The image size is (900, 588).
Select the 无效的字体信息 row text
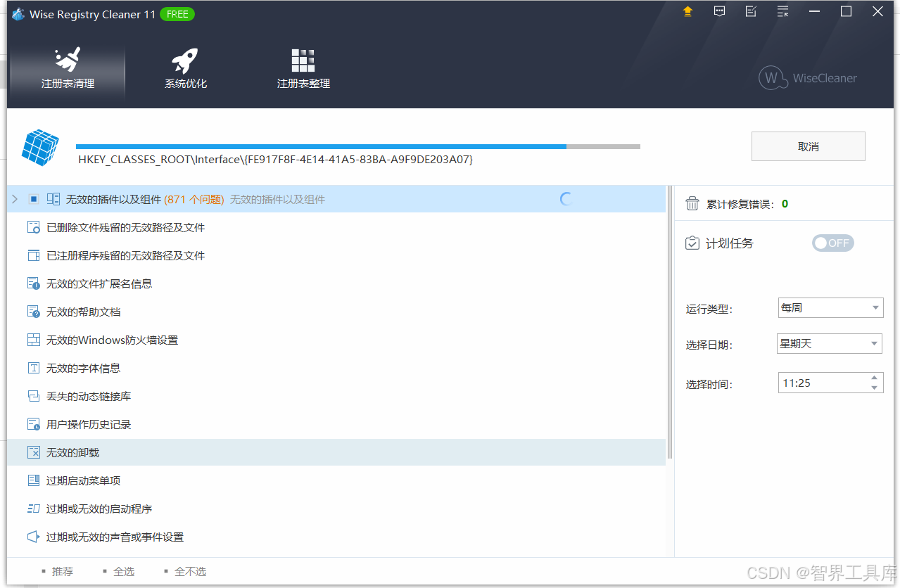pos(83,368)
